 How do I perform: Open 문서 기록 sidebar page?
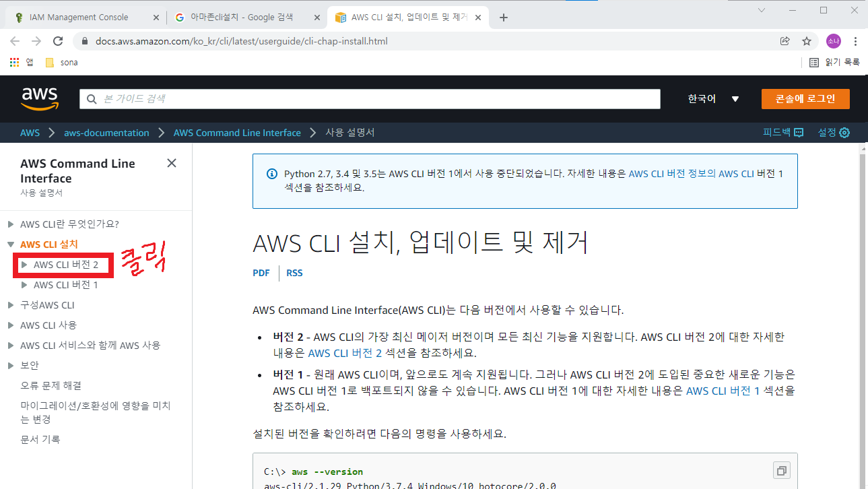click(x=40, y=439)
